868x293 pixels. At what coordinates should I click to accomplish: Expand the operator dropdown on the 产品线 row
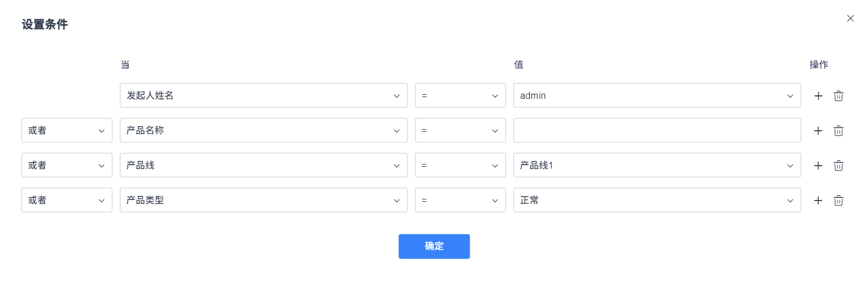click(x=460, y=165)
